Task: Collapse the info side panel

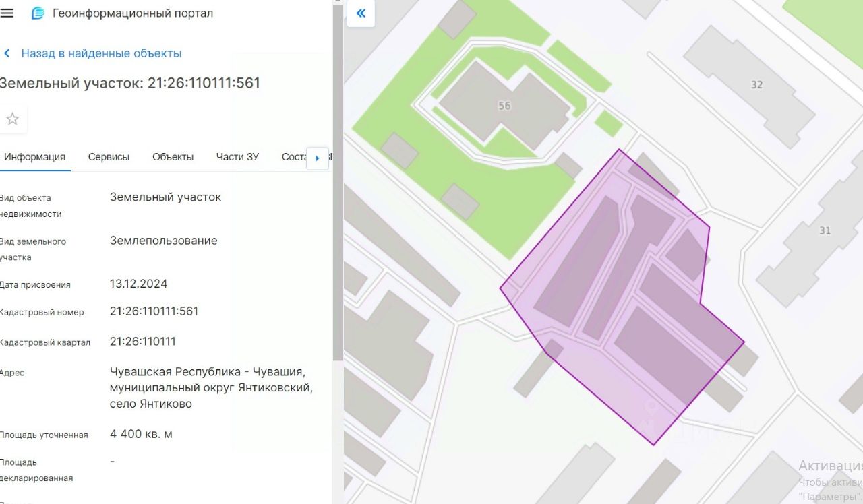Action: (361, 13)
